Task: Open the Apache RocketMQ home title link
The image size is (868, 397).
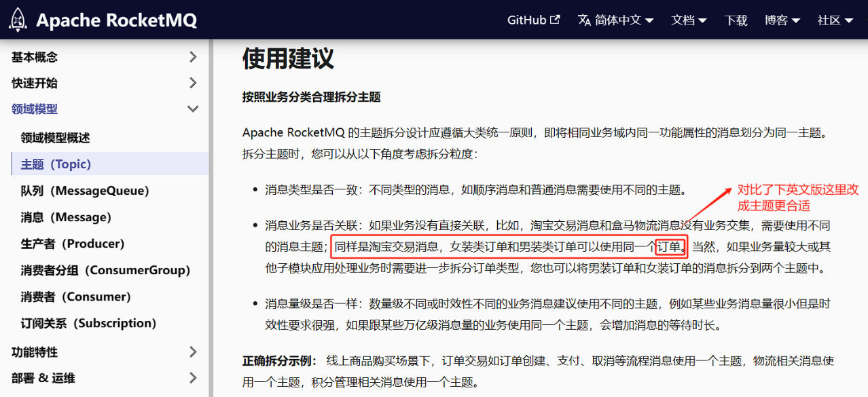Action: pyautogui.click(x=116, y=20)
